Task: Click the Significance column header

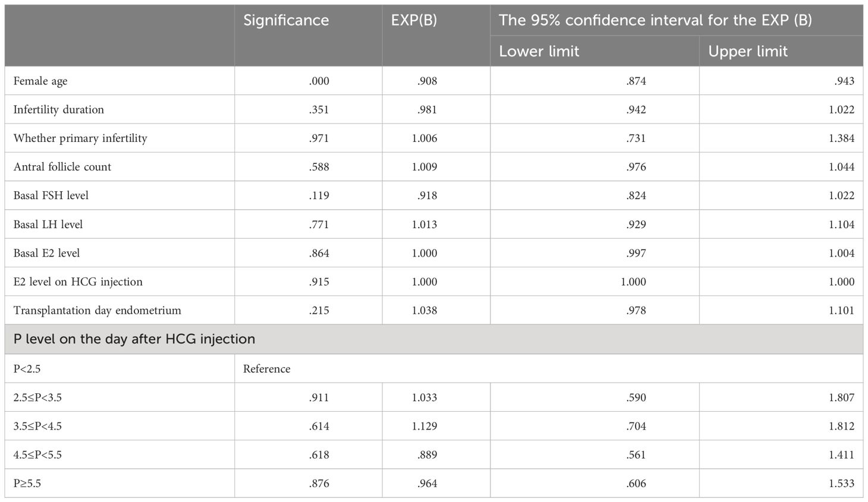Action: point(286,20)
